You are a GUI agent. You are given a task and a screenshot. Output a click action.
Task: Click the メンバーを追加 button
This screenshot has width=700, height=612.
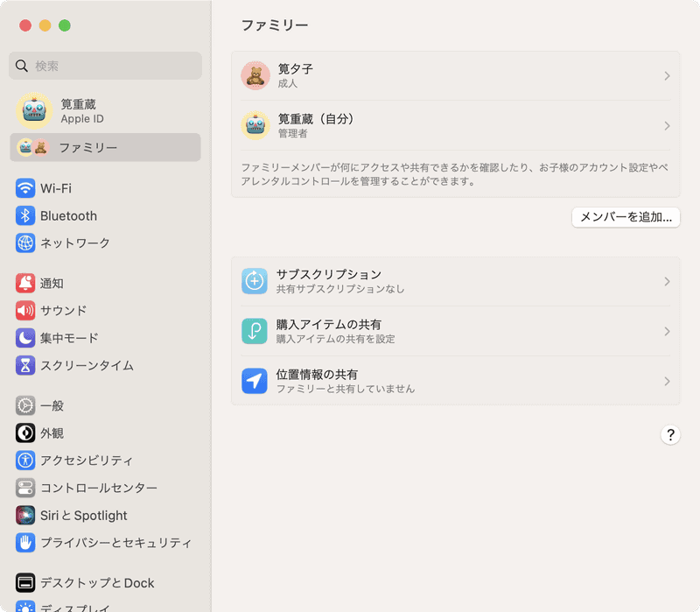(x=625, y=217)
